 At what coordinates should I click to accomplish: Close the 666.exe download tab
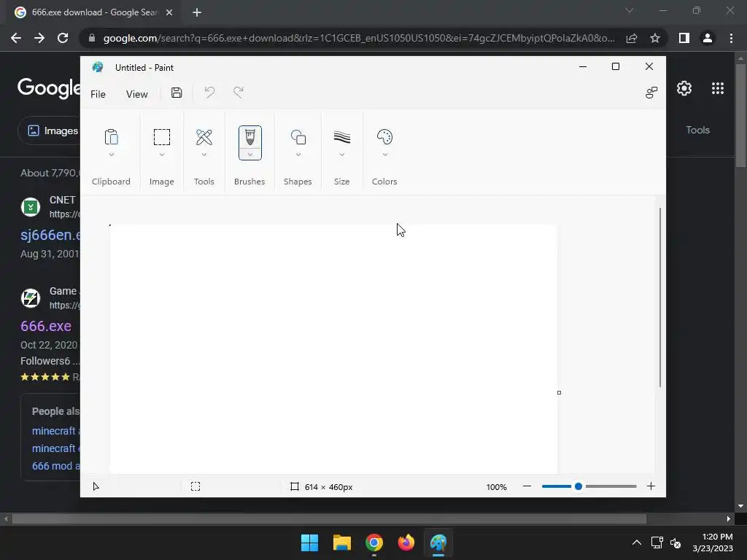point(169,13)
